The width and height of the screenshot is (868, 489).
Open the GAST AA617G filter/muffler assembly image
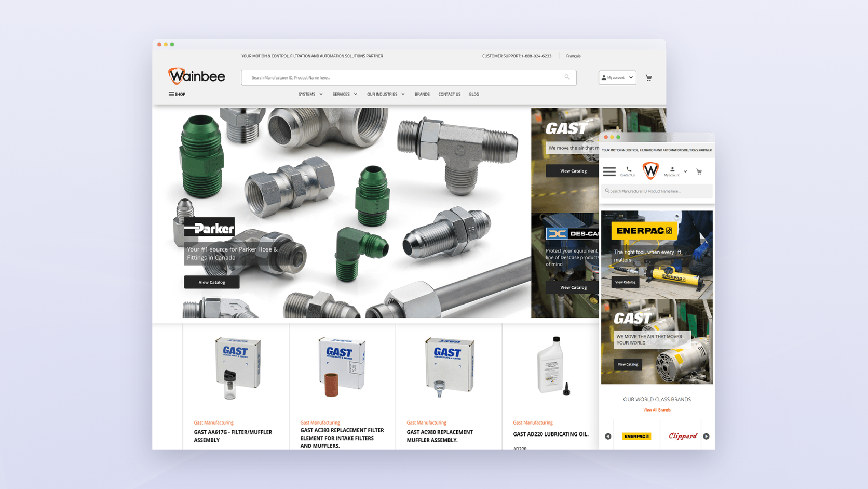coord(237,367)
